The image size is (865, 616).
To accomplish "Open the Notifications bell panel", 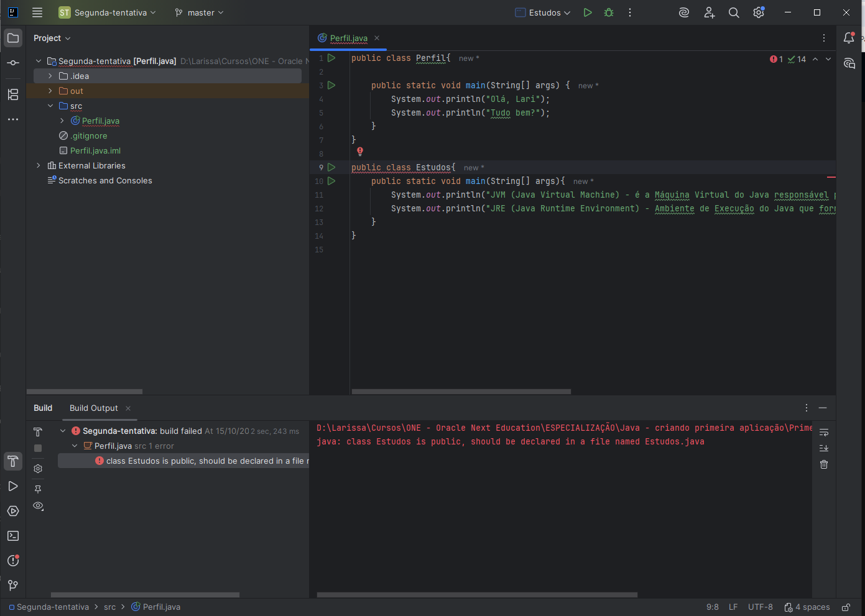I will pyautogui.click(x=849, y=38).
